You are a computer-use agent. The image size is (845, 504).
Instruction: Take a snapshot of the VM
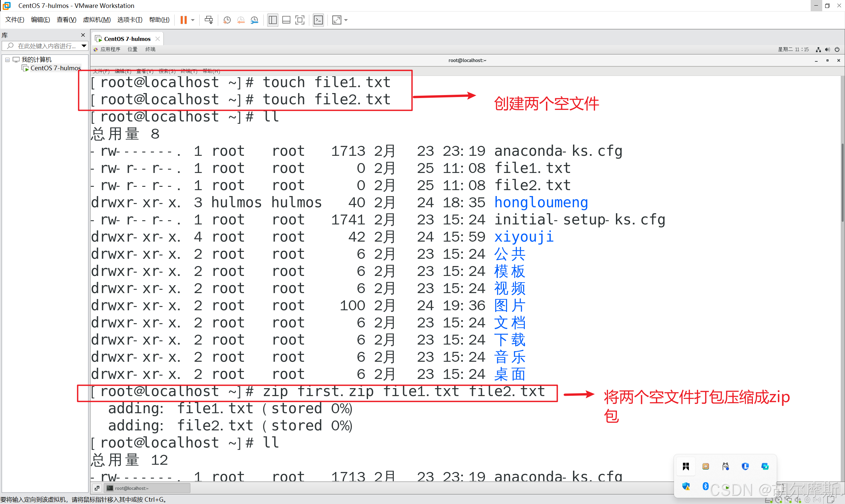click(227, 20)
